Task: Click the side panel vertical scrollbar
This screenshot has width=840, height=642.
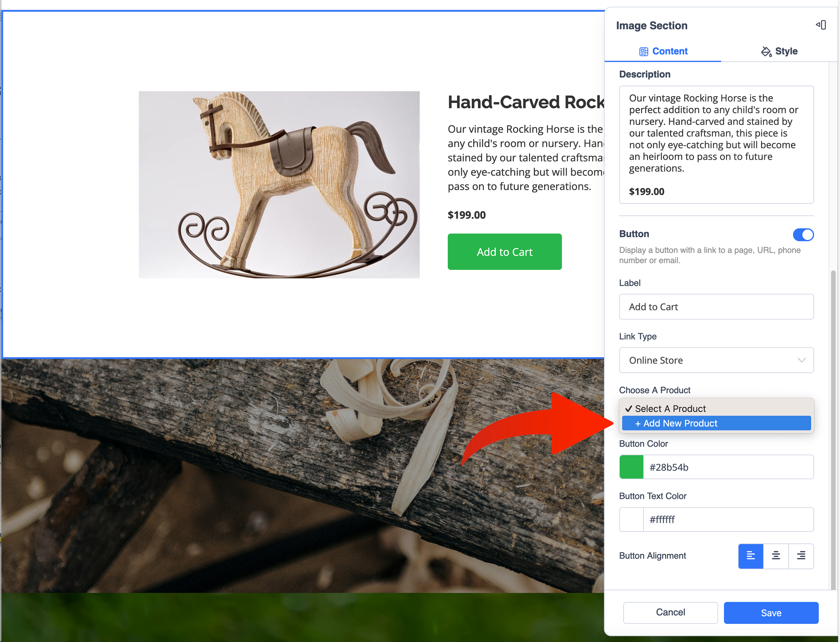Action: tap(833, 430)
